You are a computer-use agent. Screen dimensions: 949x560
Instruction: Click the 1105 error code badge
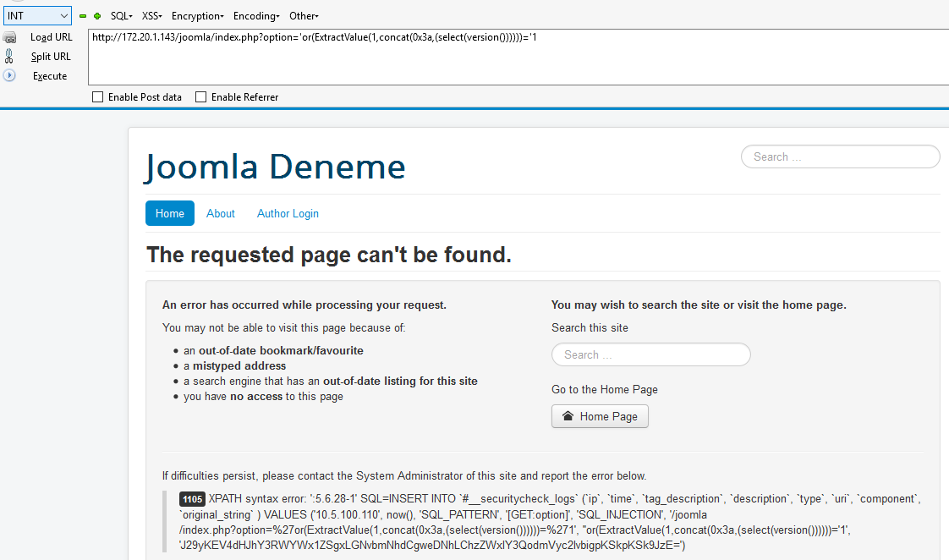pos(192,499)
